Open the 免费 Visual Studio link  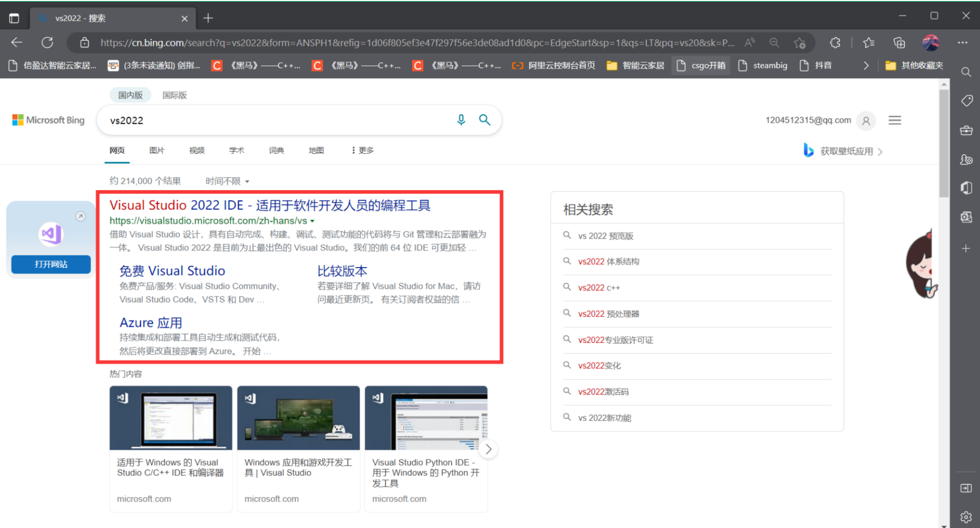(172, 271)
